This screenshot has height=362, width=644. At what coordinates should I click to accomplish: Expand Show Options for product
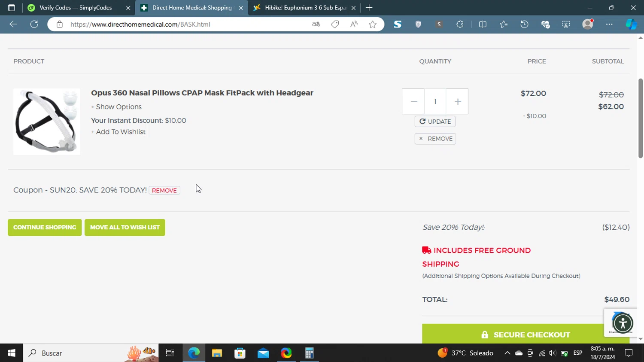pyautogui.click(x=116, y=107)
